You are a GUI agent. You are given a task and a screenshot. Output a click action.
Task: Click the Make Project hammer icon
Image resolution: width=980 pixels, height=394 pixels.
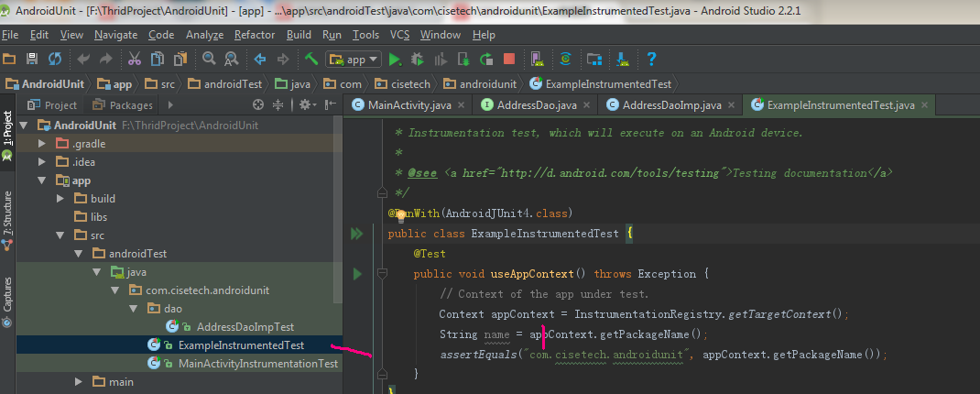click(x=311, y=60)
